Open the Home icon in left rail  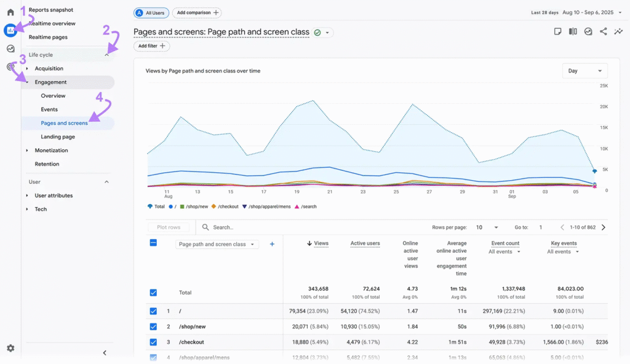point(10,12)
